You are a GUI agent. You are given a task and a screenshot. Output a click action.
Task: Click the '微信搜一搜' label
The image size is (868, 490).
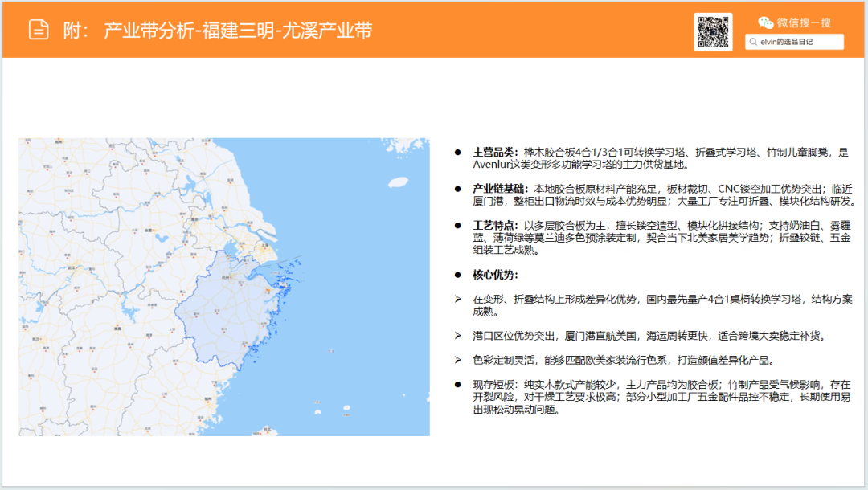point(804,22)
